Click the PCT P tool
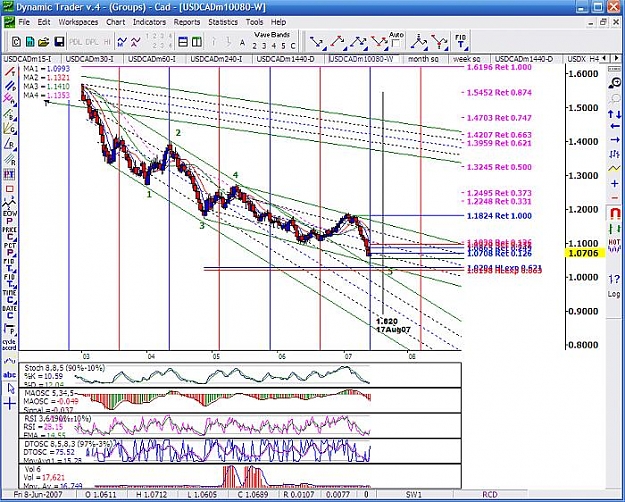The width and height of the screenshot is (625, 502). click(x=10, y=249)
